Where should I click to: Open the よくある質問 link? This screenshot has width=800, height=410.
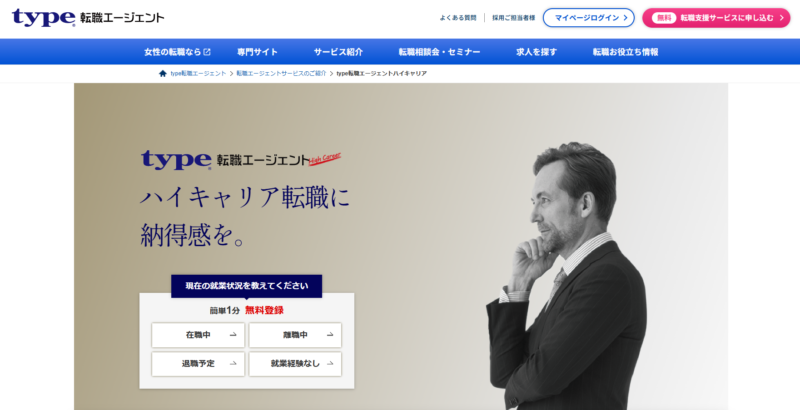click(x=458, y=18)
